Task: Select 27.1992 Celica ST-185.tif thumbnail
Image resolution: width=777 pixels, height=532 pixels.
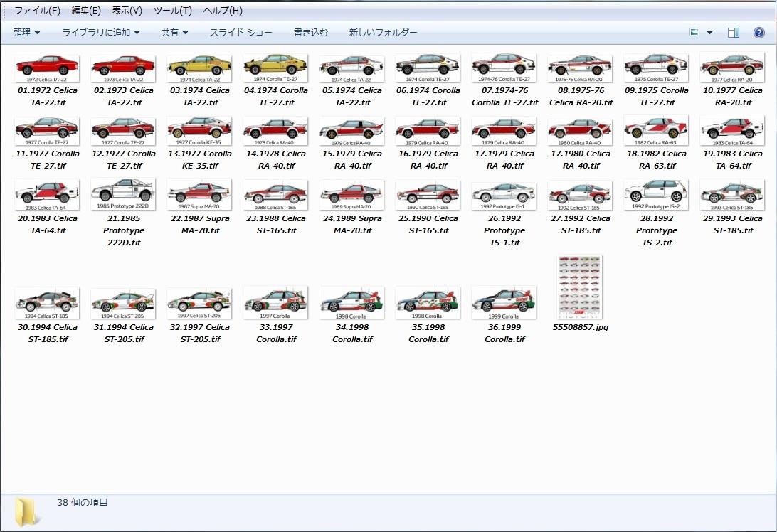Action: click(x=581, y=195)
